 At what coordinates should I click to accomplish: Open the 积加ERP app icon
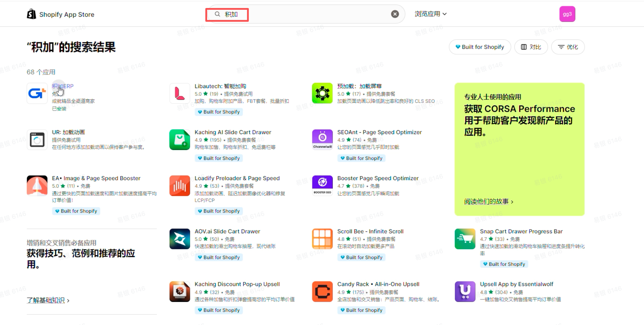37,93
